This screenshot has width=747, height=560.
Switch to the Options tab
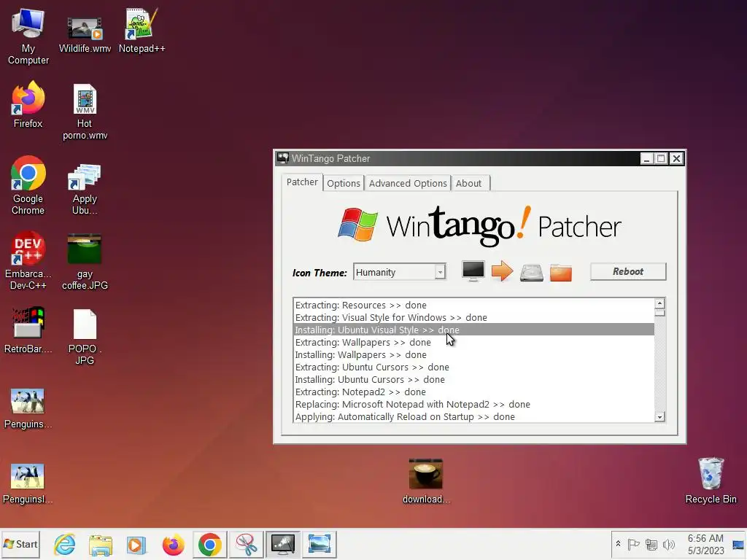[x=344, y=183]
